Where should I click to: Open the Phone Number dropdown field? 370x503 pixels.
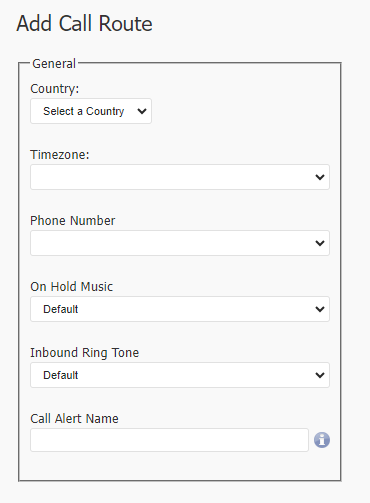(x=180, y=243)
